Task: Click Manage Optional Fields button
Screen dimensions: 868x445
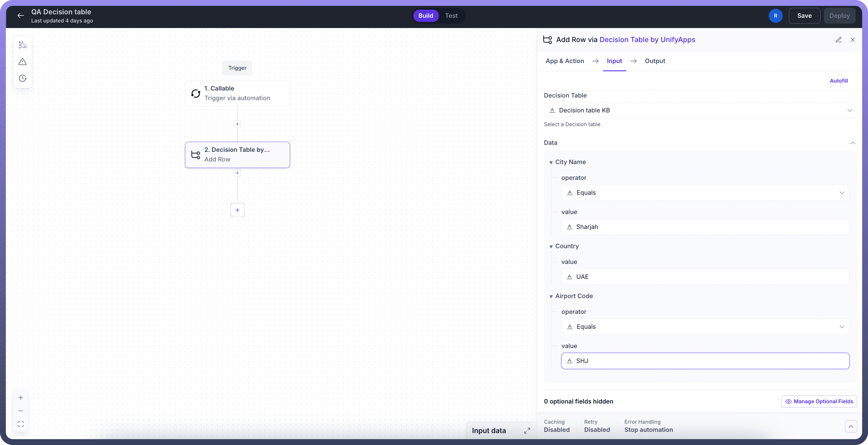Action: [x=819, y=401]
